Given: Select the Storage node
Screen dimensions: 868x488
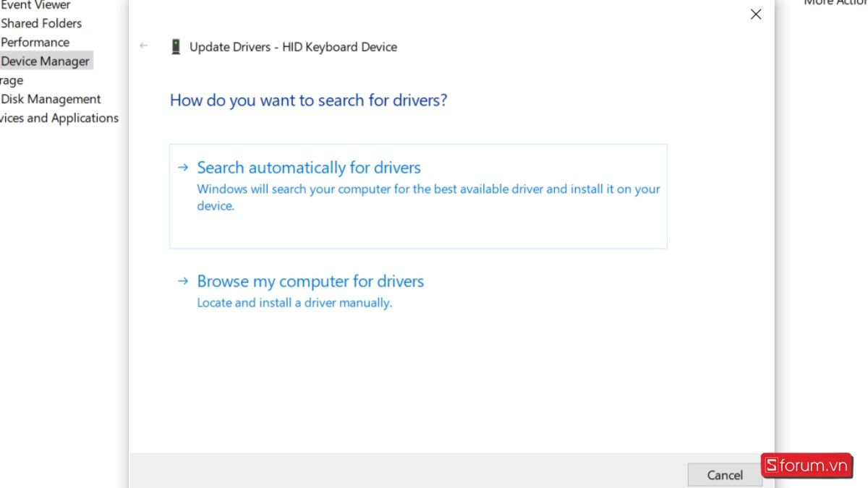Looking at the screenshot, I should coord(12,80).
